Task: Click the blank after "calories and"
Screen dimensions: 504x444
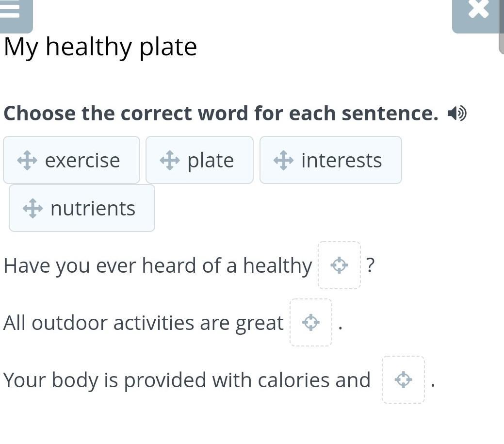Action: (x=403, y=380)
